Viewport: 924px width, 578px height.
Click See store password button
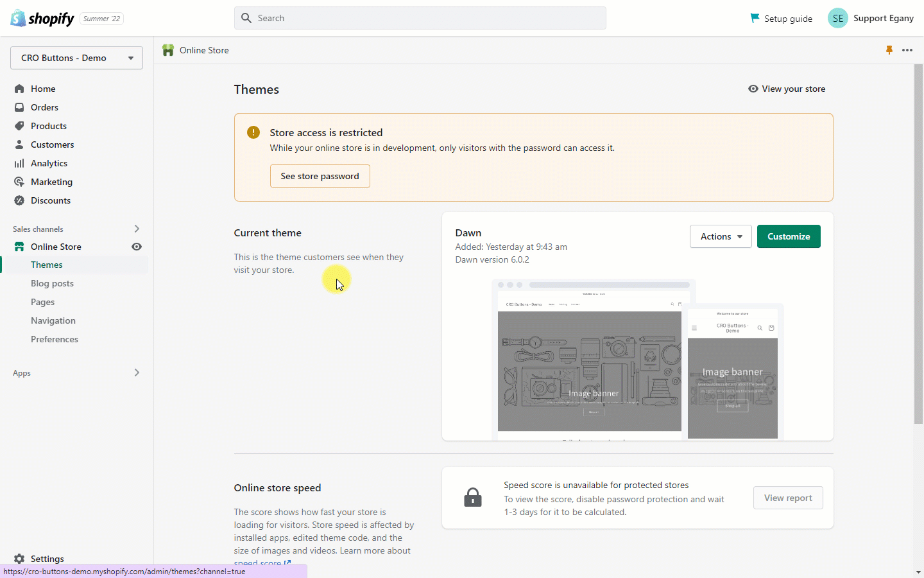(320, 176)
